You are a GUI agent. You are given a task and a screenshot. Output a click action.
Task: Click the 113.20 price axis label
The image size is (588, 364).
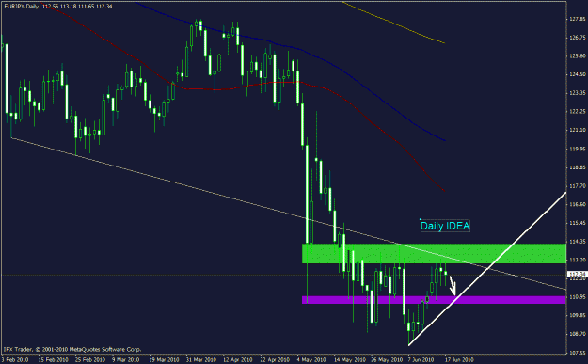578,260
